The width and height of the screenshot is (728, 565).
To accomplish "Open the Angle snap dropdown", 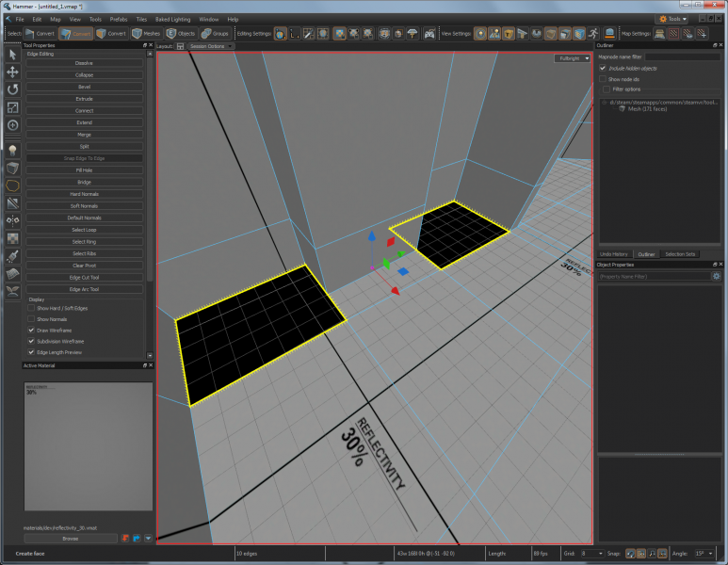I will (704, 554).
